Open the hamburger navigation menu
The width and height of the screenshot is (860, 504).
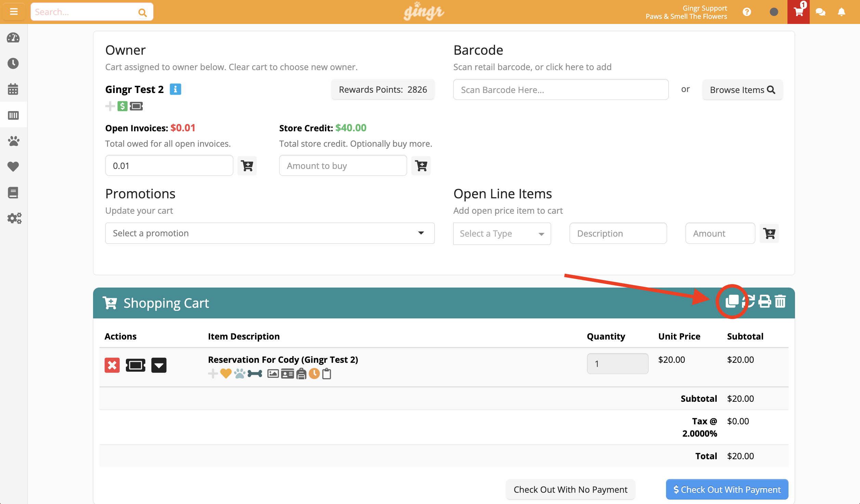tap(14, 12)
